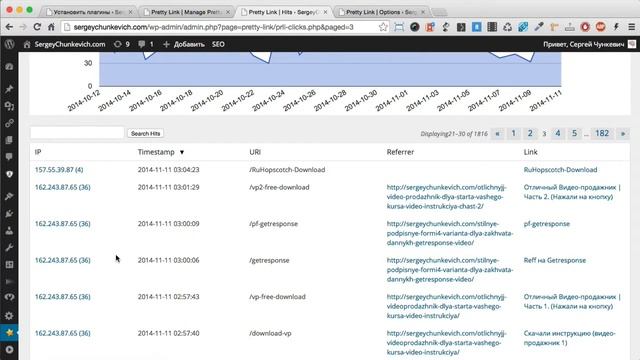Open the Appearance brush sidebar icon

coord(9,196)
